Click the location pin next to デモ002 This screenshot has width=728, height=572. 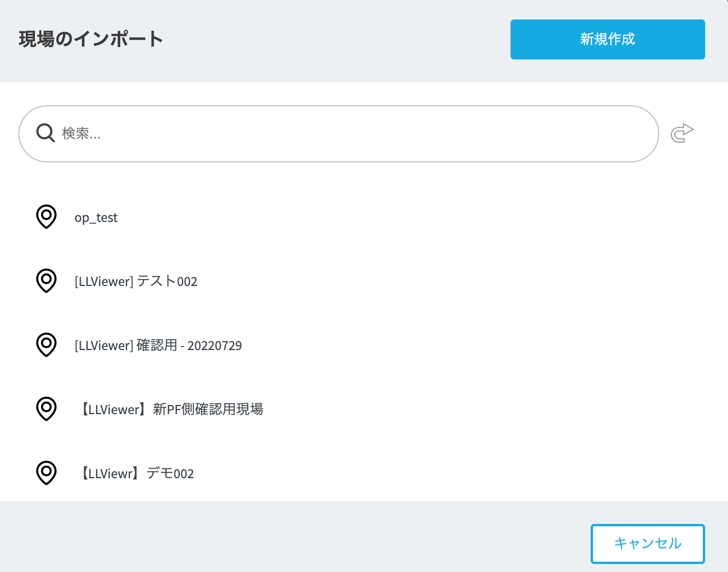pyautogui.click(x=46, y=473)
